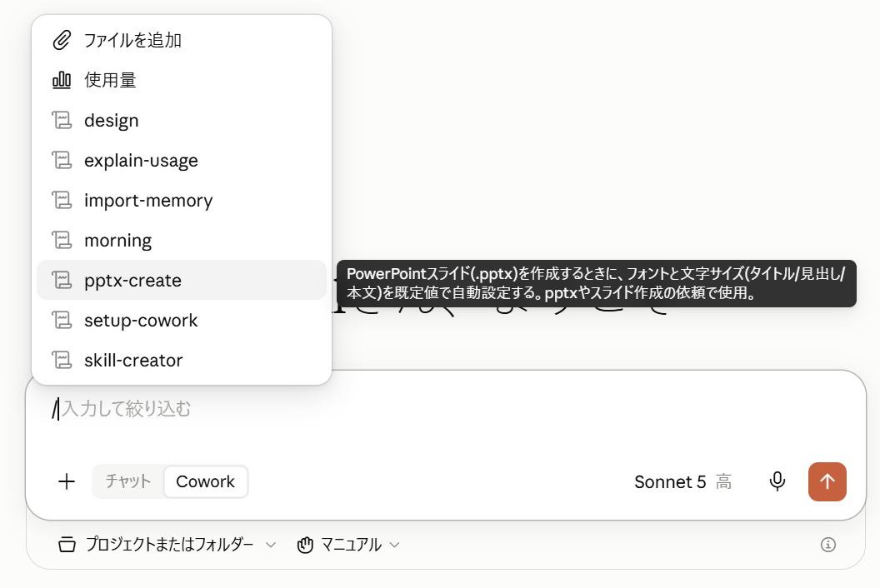Click the paperclip icon for ファイルを追加
The height and width of the screenshot is (588, 880).
pyautogui.click(x=62, y=41)
